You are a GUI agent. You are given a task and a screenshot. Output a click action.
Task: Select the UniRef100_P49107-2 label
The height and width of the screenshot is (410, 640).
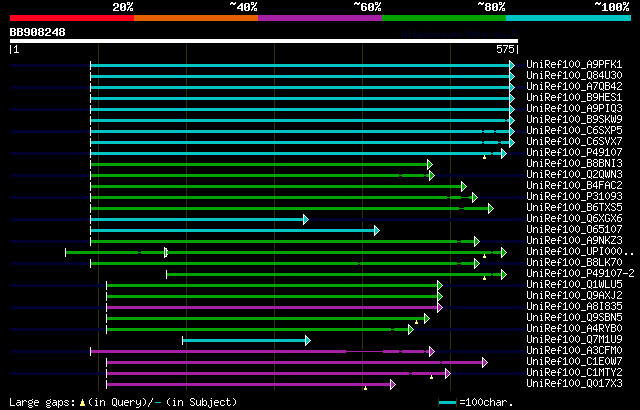[x=580, y=274]
